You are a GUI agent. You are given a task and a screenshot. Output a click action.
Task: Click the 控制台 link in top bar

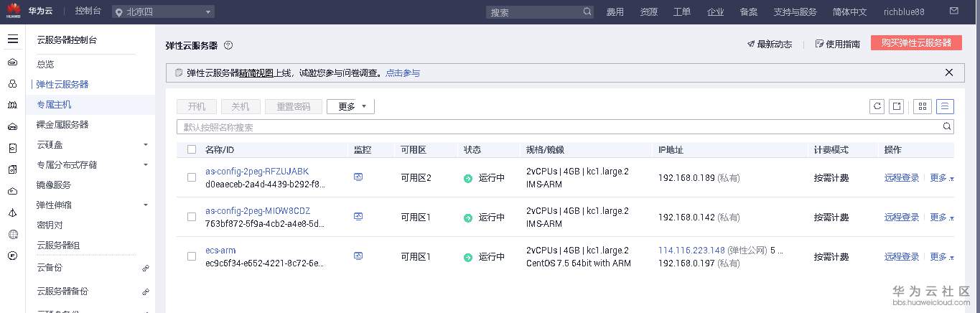coord(88,11)
